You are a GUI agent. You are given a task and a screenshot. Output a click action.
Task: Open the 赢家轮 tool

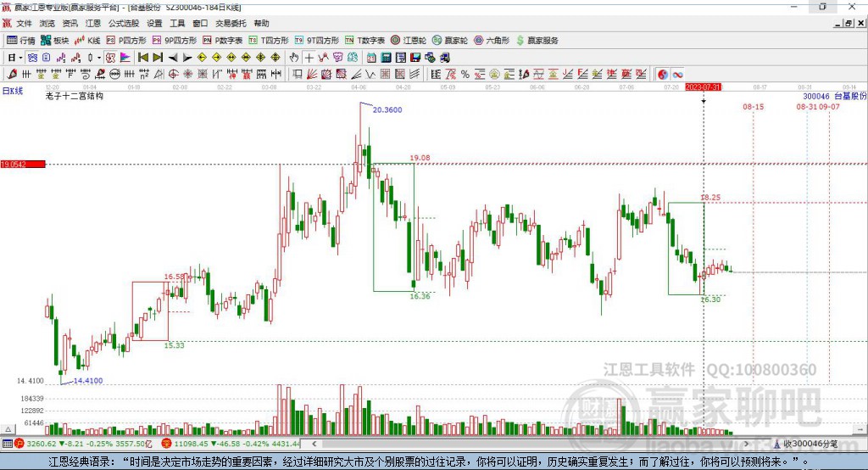(450, 41)
